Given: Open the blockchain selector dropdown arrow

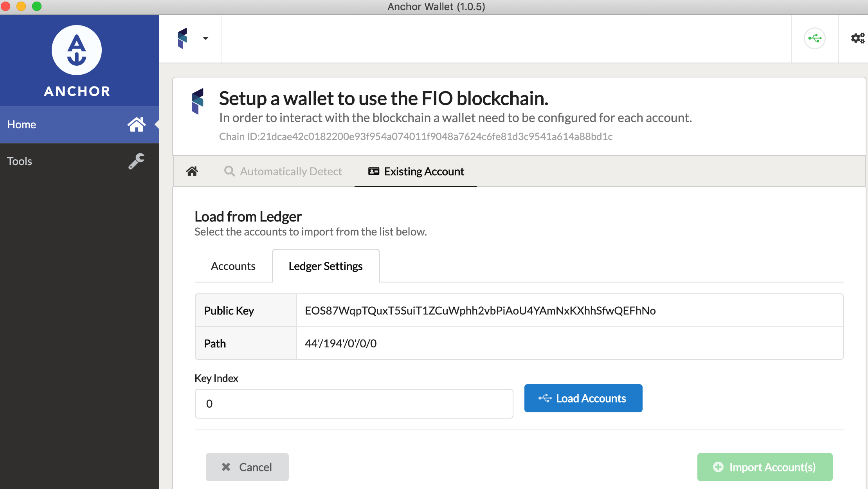Looking at the screenshot, I should (x=205, y=38).
